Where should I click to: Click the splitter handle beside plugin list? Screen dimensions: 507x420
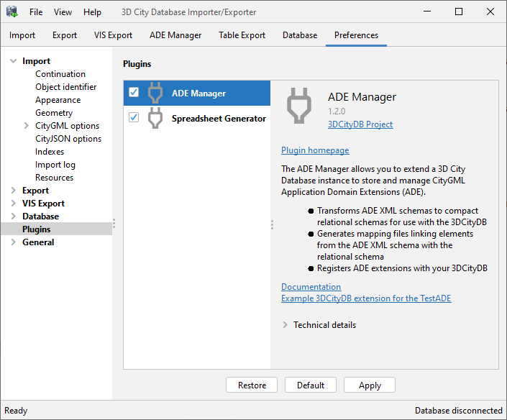coord(272,224)
